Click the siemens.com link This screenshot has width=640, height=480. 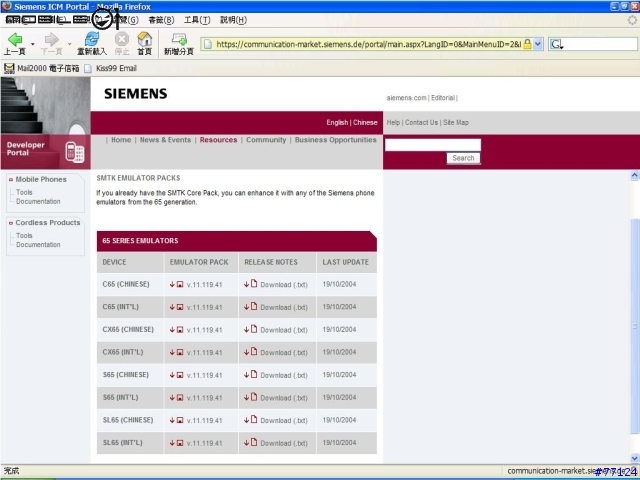[406, 98]
